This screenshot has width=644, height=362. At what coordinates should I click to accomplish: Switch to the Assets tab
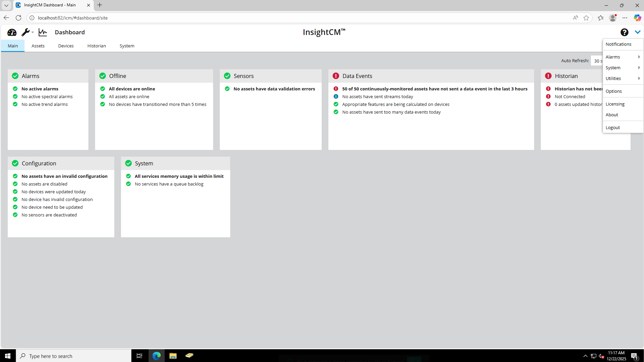(x=38, y=46)
